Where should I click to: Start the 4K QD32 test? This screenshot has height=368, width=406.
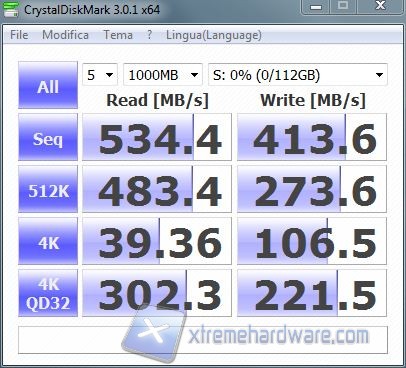pyautogui.click(x=48, y=293)
